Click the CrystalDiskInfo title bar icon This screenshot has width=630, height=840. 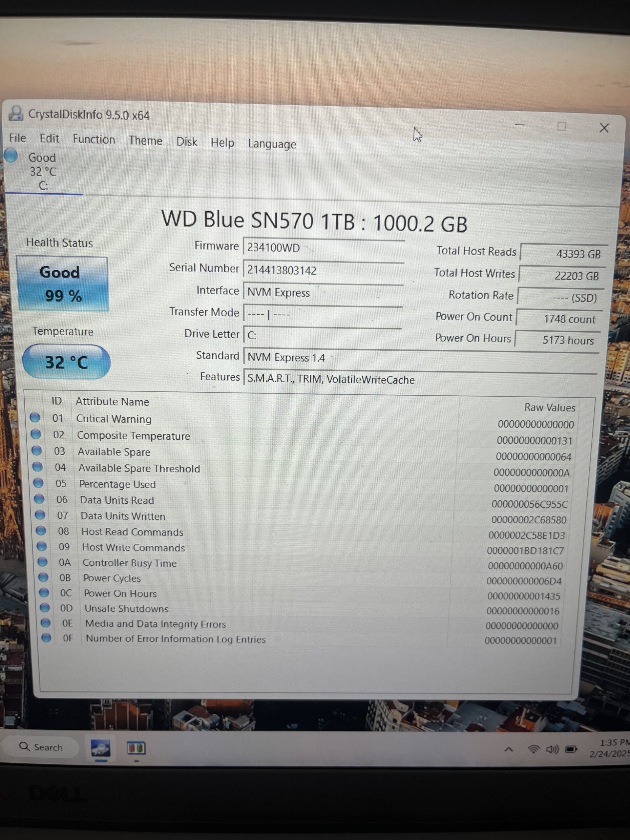[15, 114]
